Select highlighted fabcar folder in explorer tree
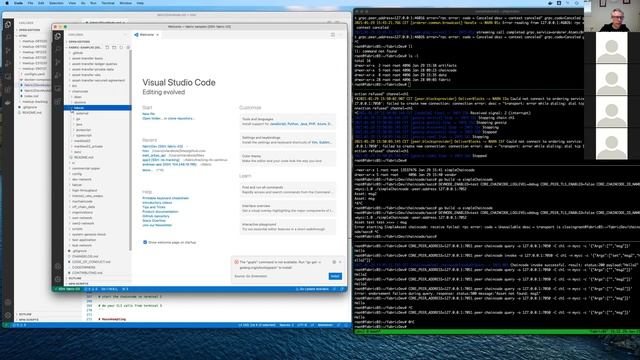 tap(98, 108)
